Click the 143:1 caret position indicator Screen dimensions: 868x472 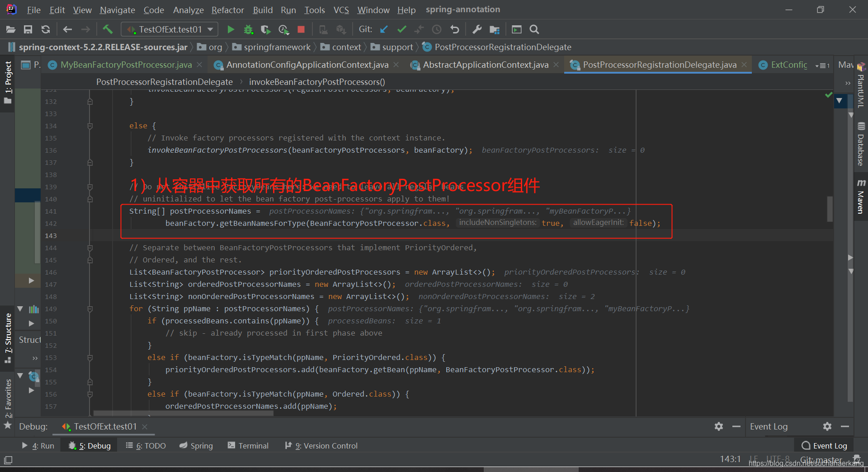[x=731, y=459]
